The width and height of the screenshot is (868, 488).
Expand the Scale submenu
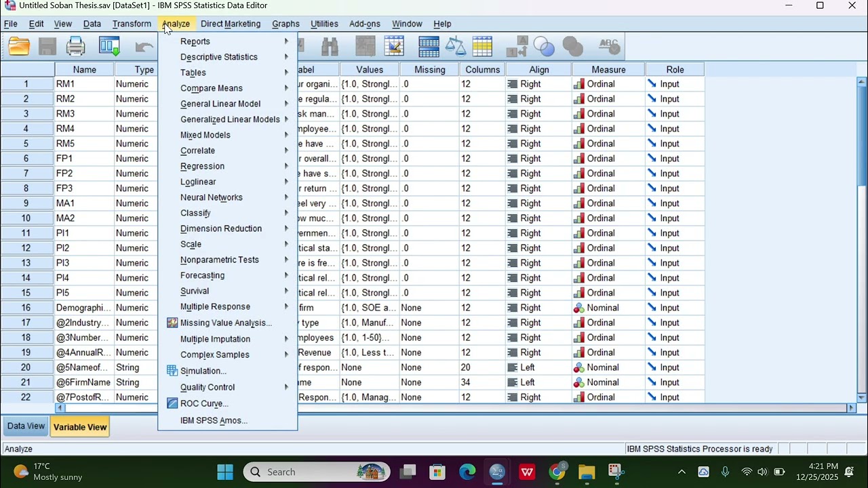coord(228,244)
